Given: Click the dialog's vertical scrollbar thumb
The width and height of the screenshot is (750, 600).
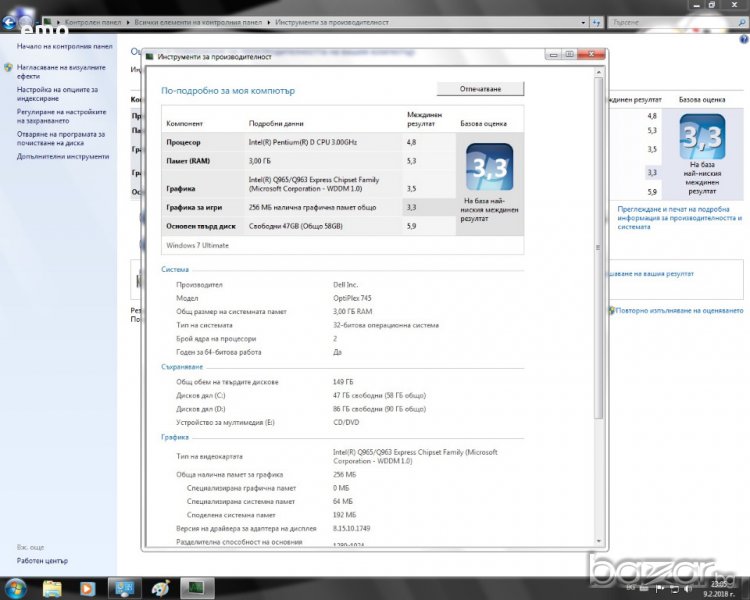Looking at the screenshot, I should [x=598, y=247].
